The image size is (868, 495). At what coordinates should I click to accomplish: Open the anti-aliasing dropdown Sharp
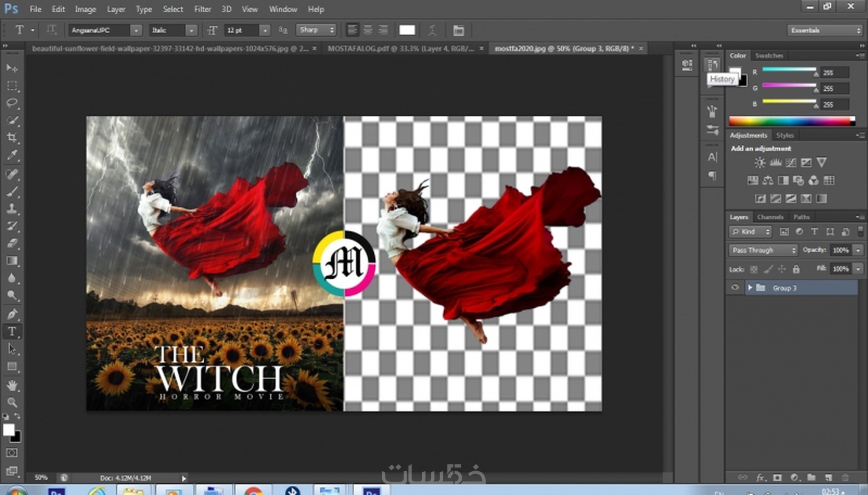316,30
